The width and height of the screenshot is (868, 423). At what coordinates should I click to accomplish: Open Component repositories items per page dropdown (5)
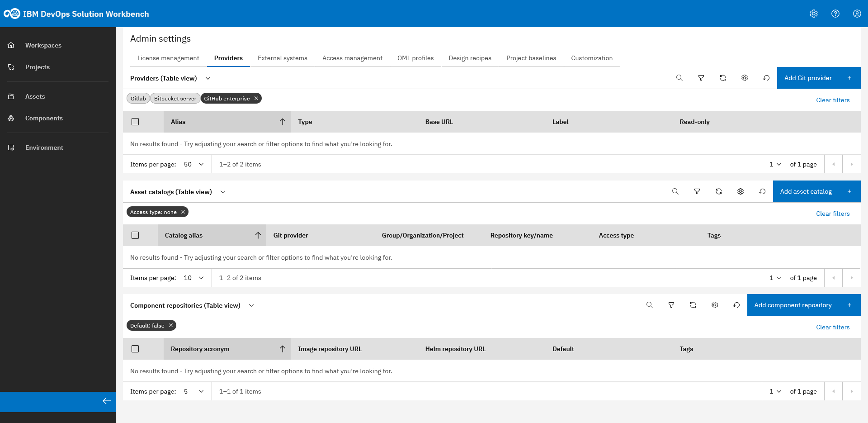click(194, 391)
